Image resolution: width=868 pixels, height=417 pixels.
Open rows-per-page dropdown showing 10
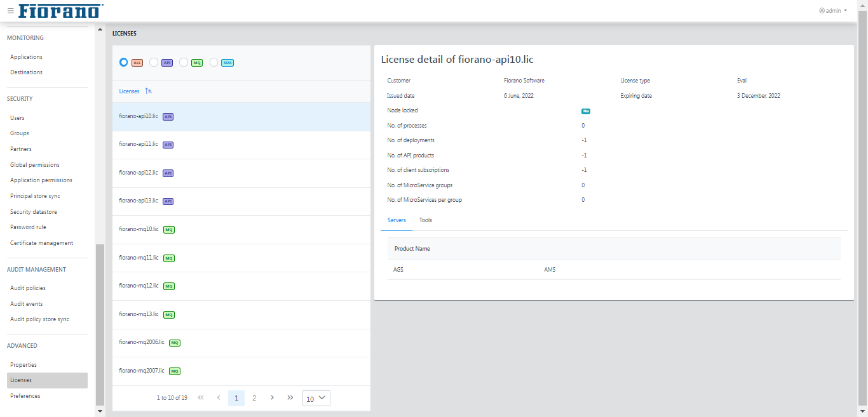(x=316, y=399)
